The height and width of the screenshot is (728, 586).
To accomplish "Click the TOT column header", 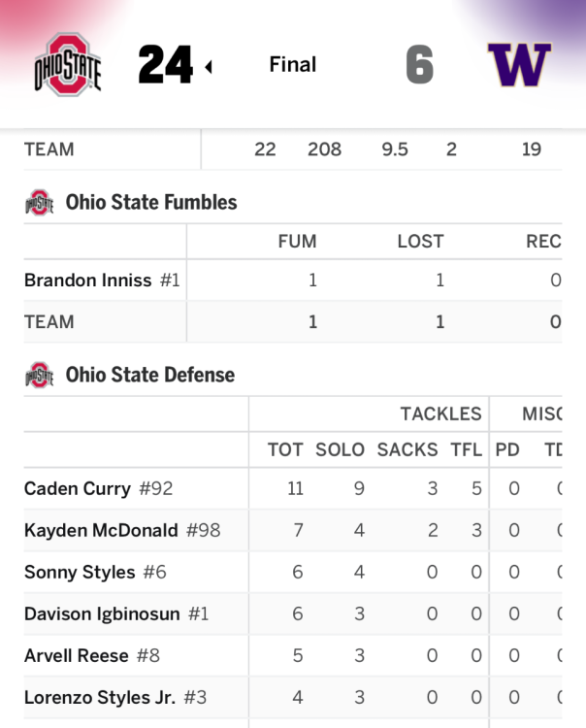I will point(285,449).
